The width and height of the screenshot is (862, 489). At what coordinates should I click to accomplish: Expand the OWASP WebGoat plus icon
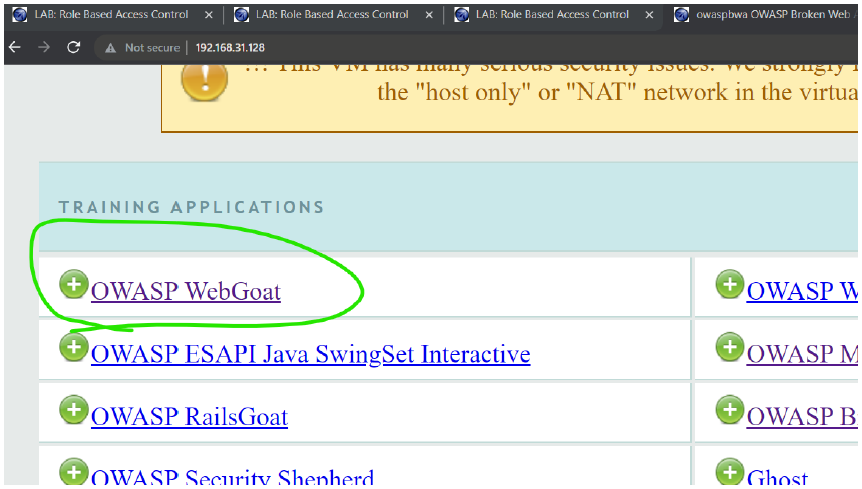[x=74, y=284]
